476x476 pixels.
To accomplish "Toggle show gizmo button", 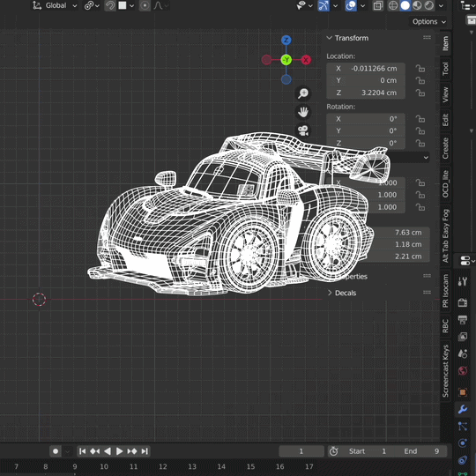I will 324,5.
